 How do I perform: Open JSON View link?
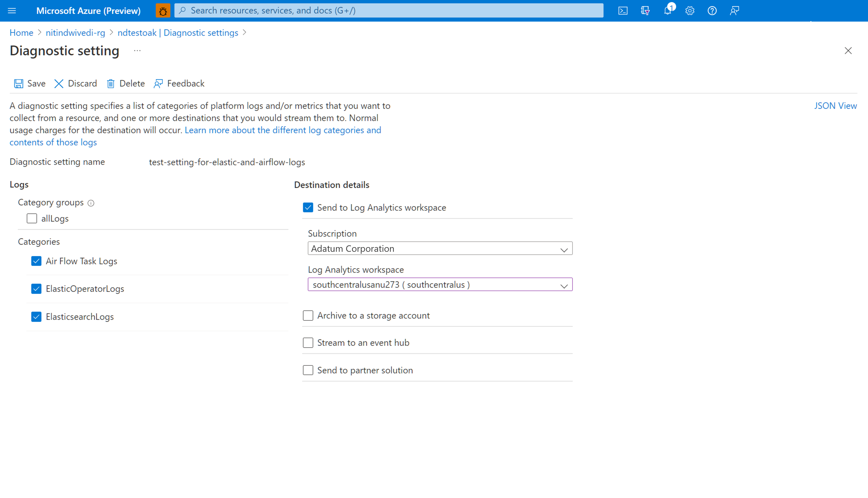[x=835, y=105]
